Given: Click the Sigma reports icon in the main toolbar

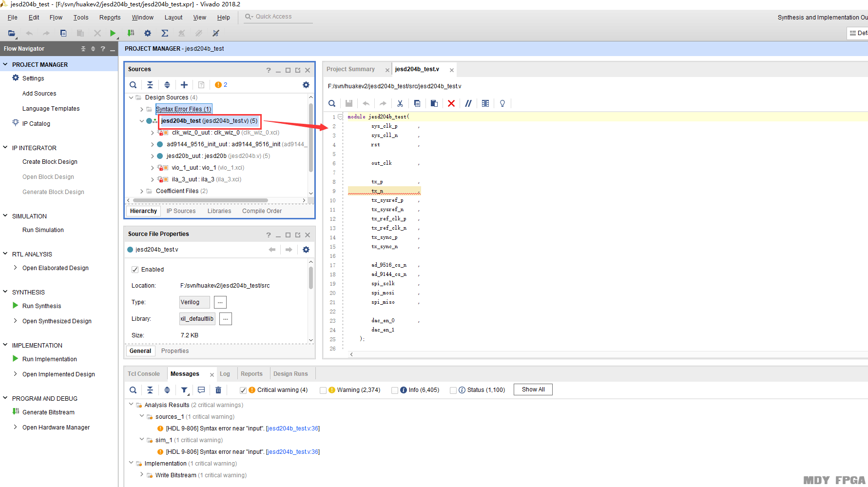Looking at the screenshot, I should [165, 33].
